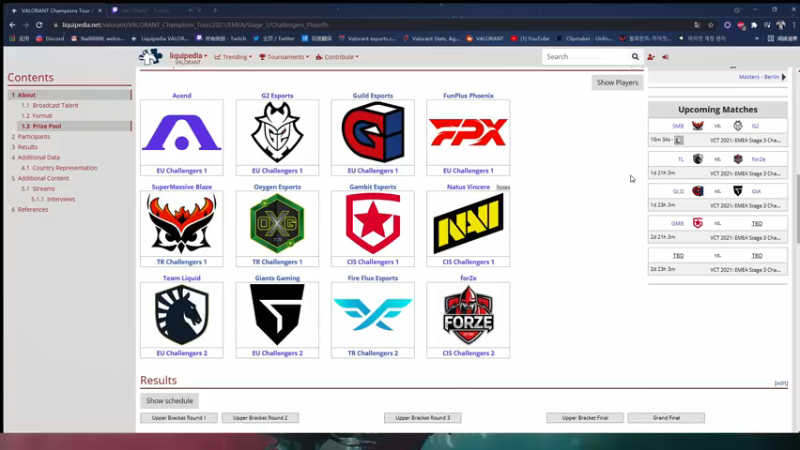Image resolution: width=800 pixels, height=450 pixels.
Task: Click the log in icon in header
Action: click(x=665, y=57)
